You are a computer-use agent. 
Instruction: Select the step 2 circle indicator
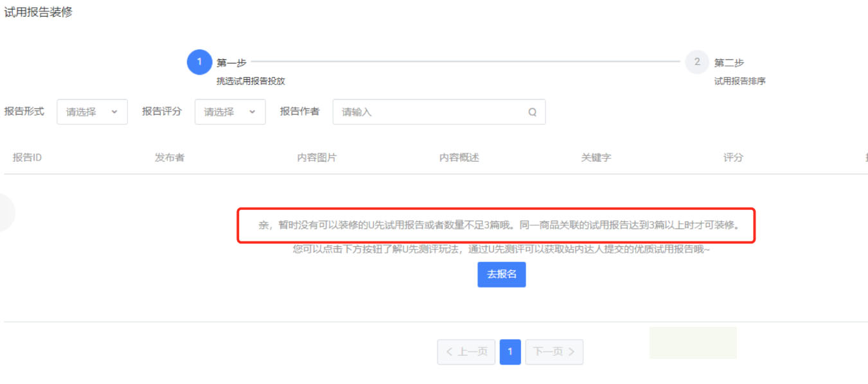pos(697,62)
